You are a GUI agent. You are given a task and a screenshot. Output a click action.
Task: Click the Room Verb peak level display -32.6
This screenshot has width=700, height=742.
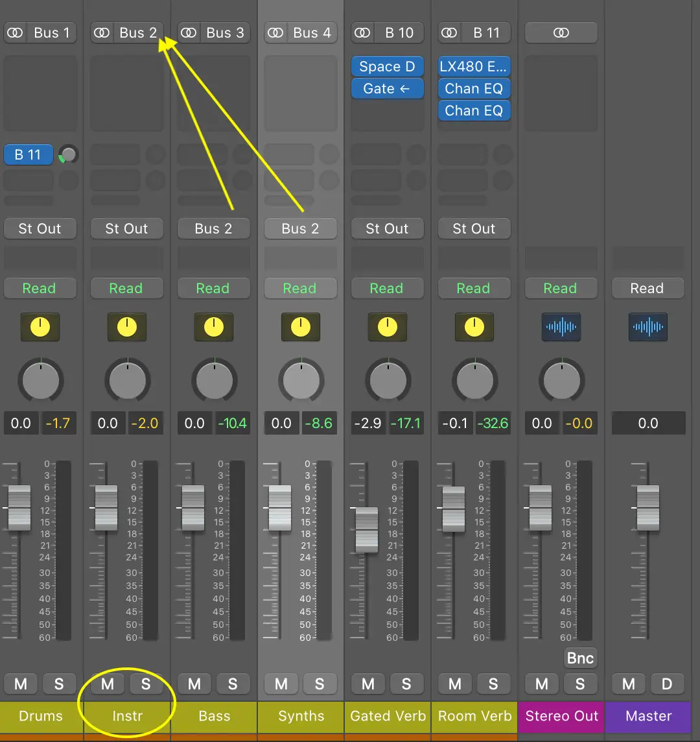tap(492, 424)
